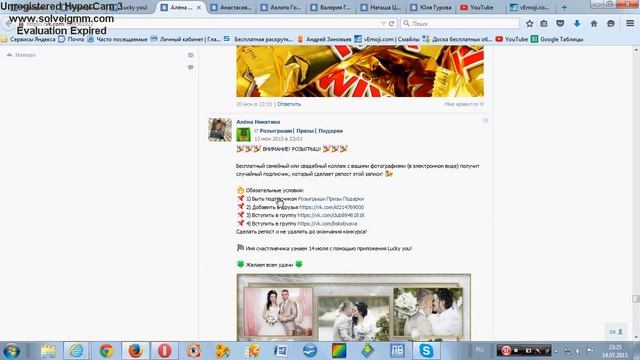The height and width of the screenshot is (360, 640).
Task: Open the URL history dropdown arrow
Action: (383, 24)
